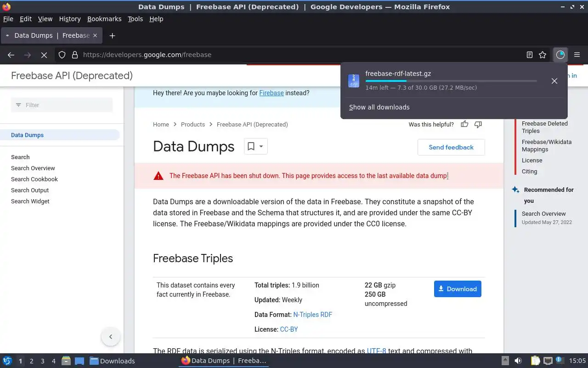588x368 pixels.
Task: Close the Data Dumps browser tab
Action: pyautogui.click(x=95, y=35)
